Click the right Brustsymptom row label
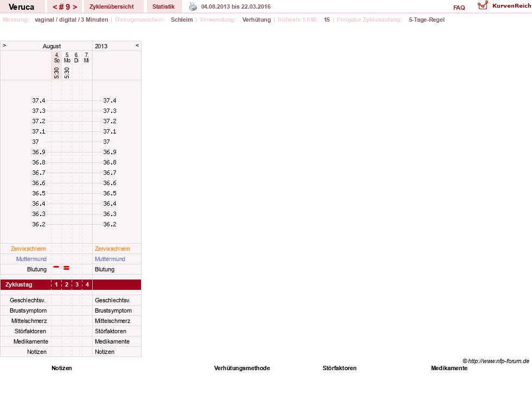 coord(113,310)
